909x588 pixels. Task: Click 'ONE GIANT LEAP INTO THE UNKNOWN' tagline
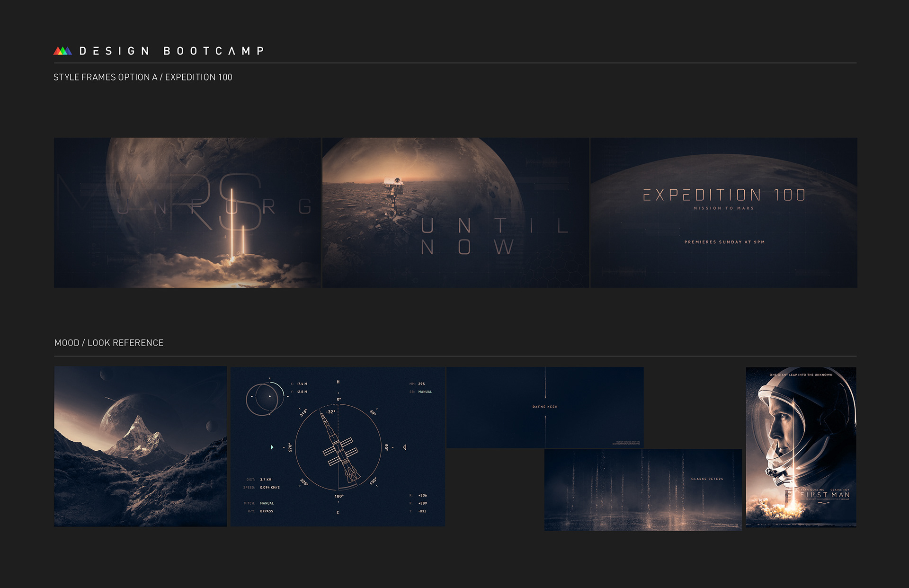[x=801, y=374]
